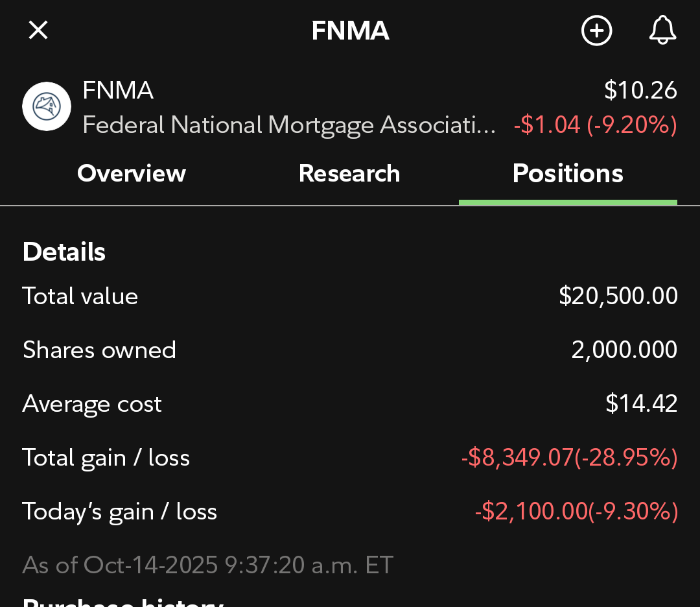The height and width of the screenshot is (607, 700).
Task: Open price alerts with the bell icon
Action: click(x=662, y=30)
